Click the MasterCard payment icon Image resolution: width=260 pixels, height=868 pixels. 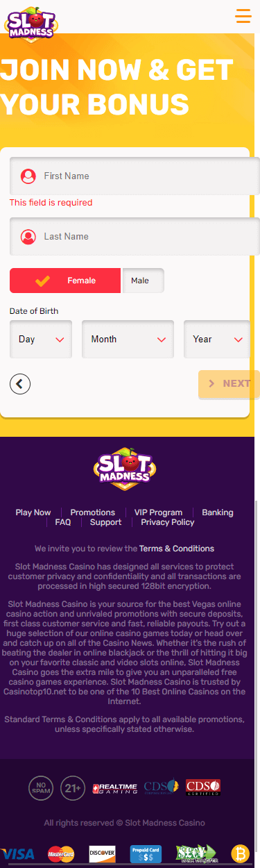click(x=61, y=853)
